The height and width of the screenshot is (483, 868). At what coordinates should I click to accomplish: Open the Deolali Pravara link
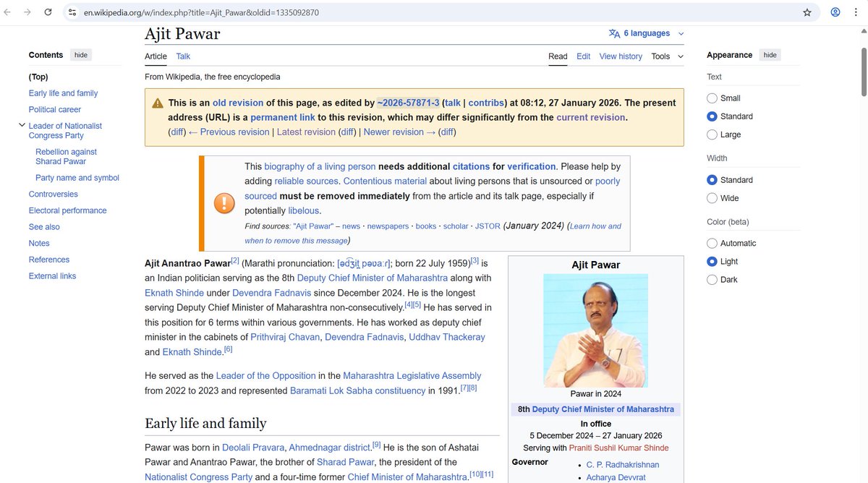tap(254, 448)
